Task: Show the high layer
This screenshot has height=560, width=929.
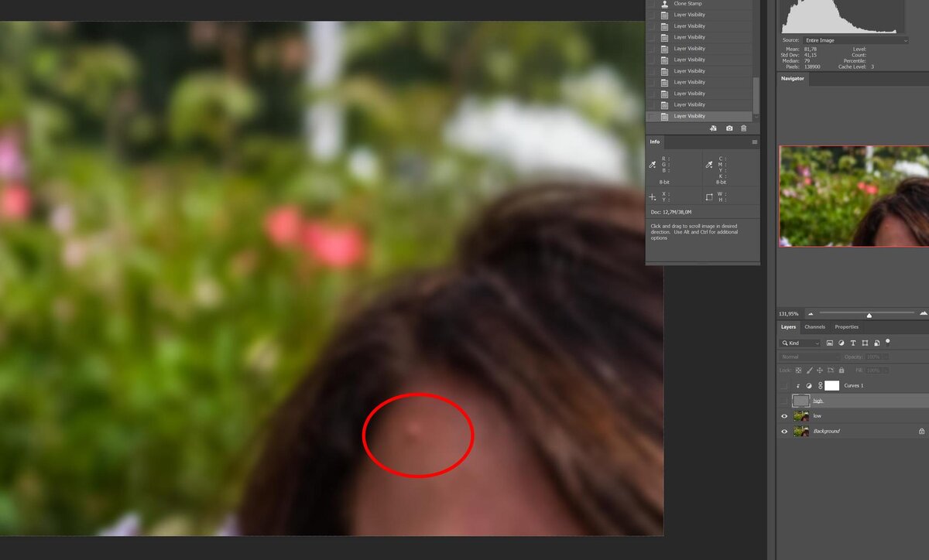Action: click(784, 401)
